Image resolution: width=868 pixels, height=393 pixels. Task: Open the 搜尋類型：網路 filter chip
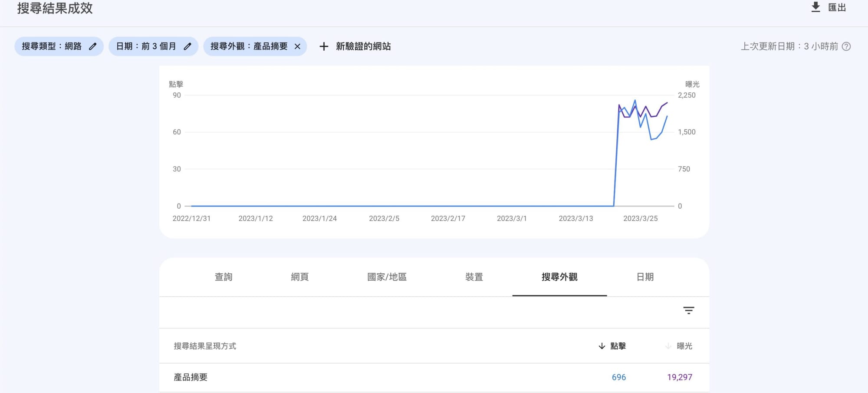pyautogui.click(x=52, y=46)
